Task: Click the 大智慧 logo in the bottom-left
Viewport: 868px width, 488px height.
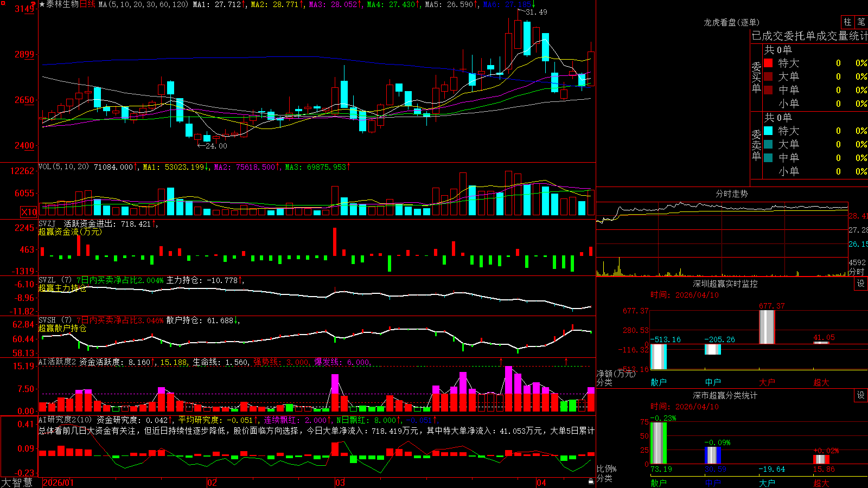Action: 17,482
